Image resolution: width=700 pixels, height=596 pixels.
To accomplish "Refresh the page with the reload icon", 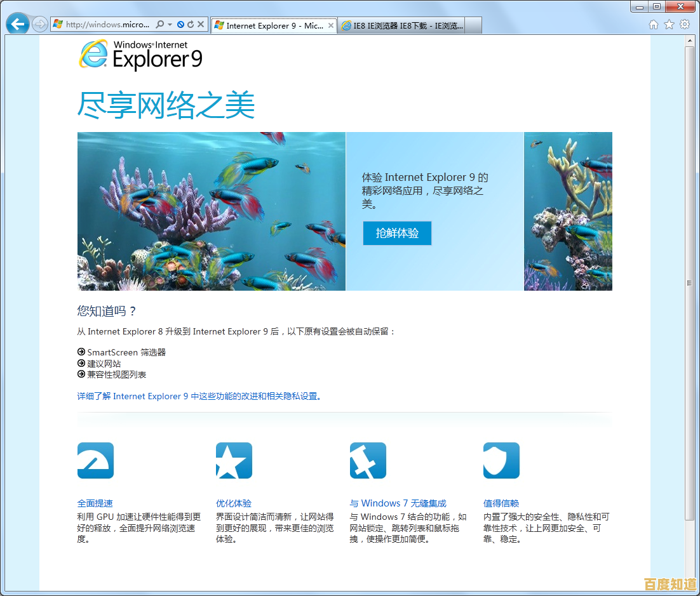I will pos(191,25).
